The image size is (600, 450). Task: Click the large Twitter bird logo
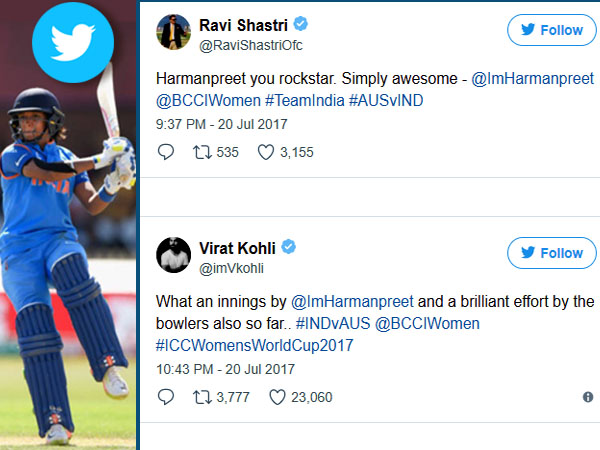(73, 42)
